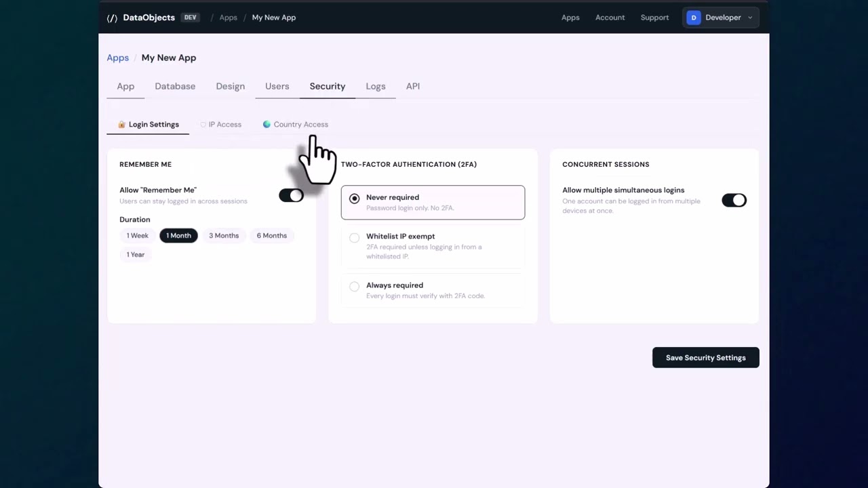
Task: Click the Duration label
Action: tap(135, 220)
